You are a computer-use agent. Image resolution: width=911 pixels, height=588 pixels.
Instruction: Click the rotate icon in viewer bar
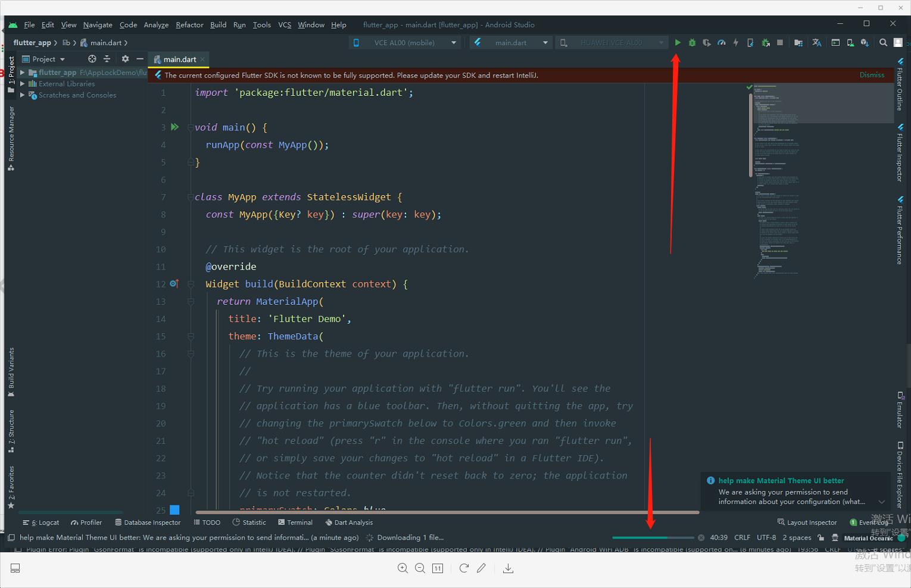click(x=464, y=568)
